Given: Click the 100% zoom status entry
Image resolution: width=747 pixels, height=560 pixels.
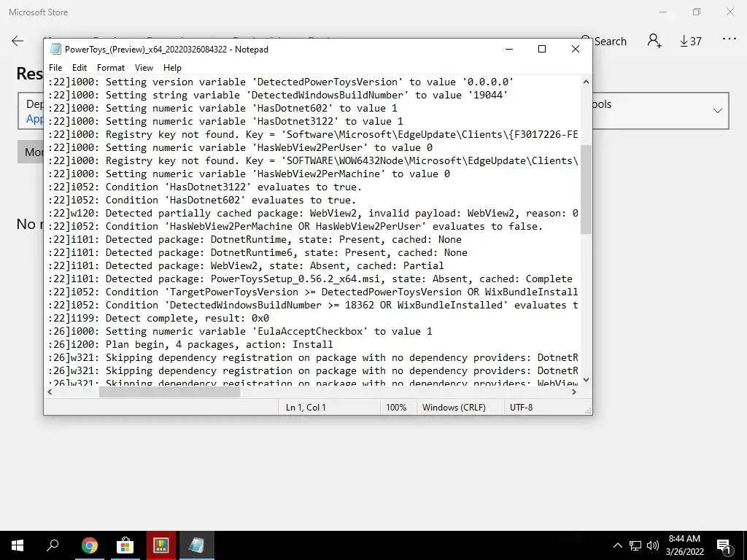Looking at the screenshot, I should 396,408.
